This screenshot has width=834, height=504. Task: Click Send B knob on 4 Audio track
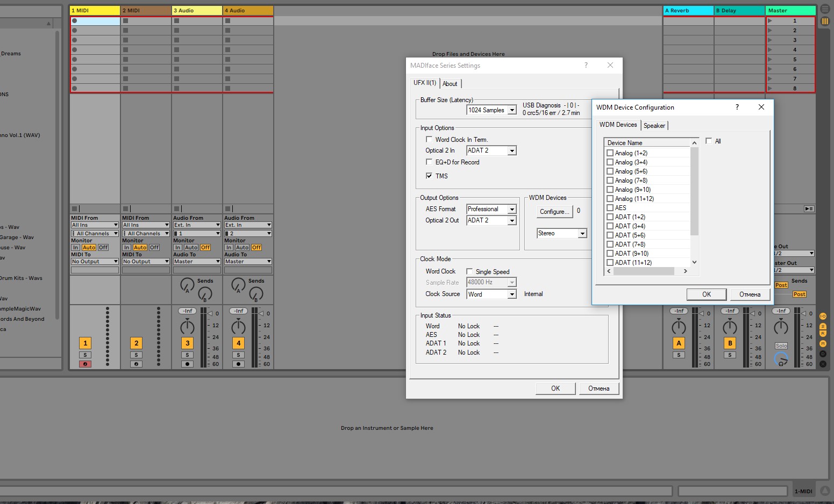point(256,294)
